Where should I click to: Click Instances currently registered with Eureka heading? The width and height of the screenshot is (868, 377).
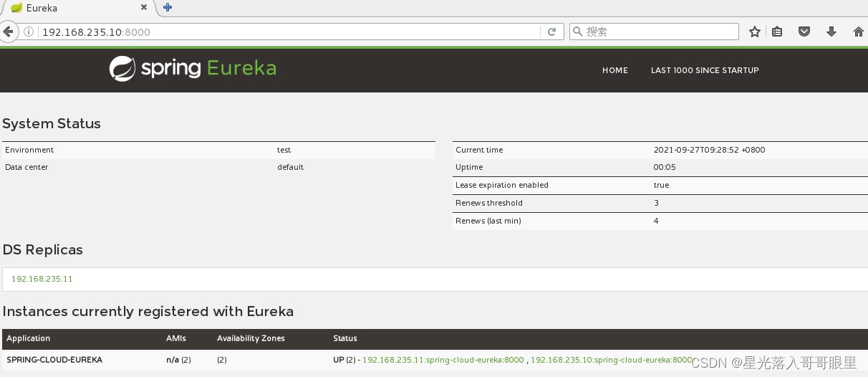click(x=148, y=312)
